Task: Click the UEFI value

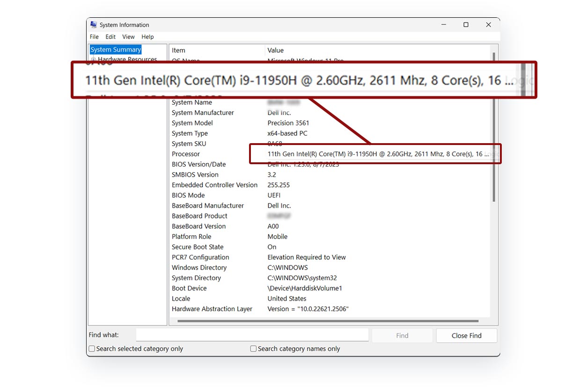Action: pyautogui.click(x=274, y=195)
